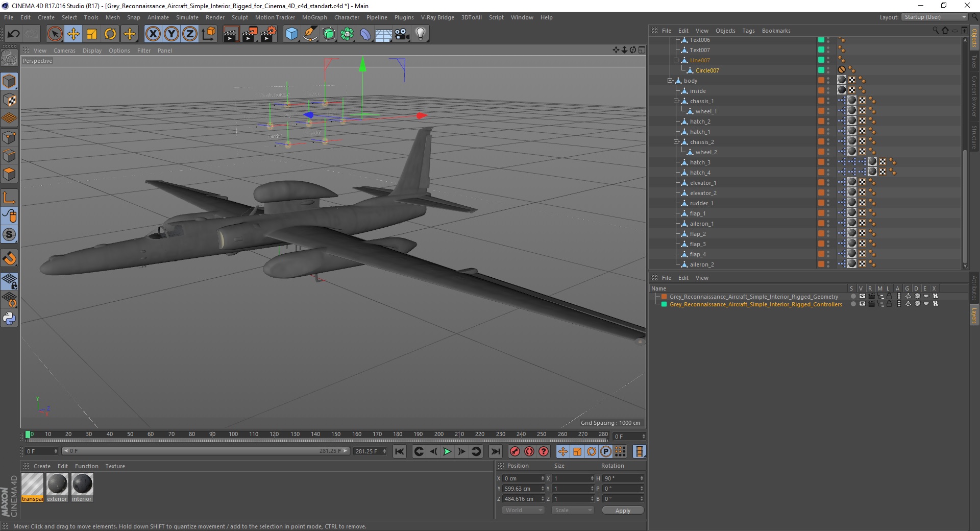Record active objects keyframe

(x=514, y=451)
